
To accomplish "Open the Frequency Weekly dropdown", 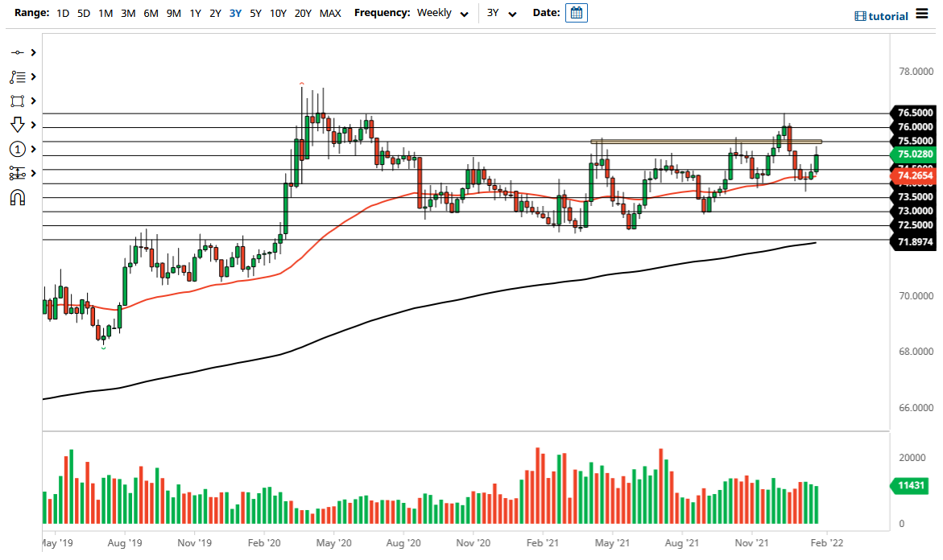I will pyautogui.click(x=442, y=13).
